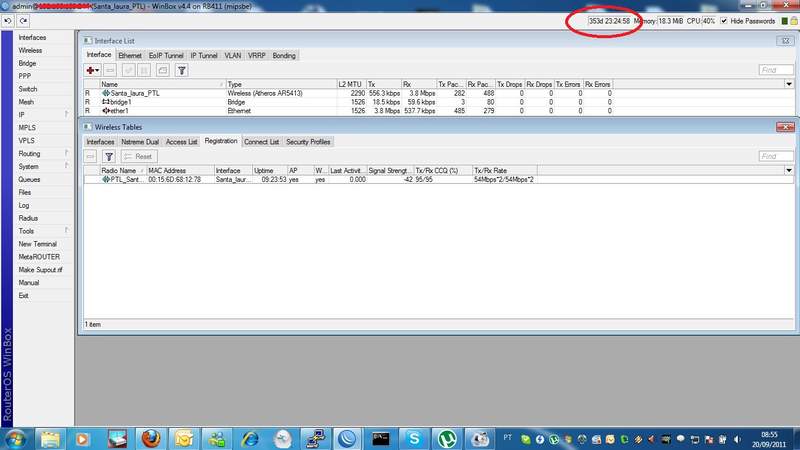The height and width of the screenshot is (450, 800).
Task: Click the disable X button in Interface List
Action: 144,70
